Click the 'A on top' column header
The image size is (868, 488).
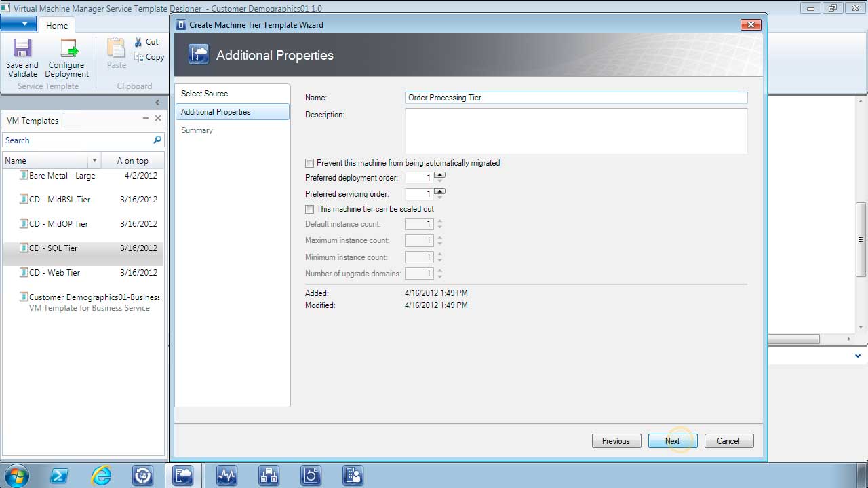click(x=133, y=161)
